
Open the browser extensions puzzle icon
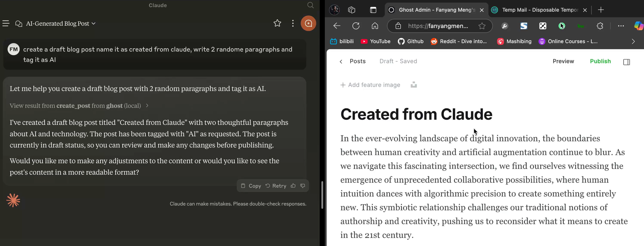click(x=600, y=26)
